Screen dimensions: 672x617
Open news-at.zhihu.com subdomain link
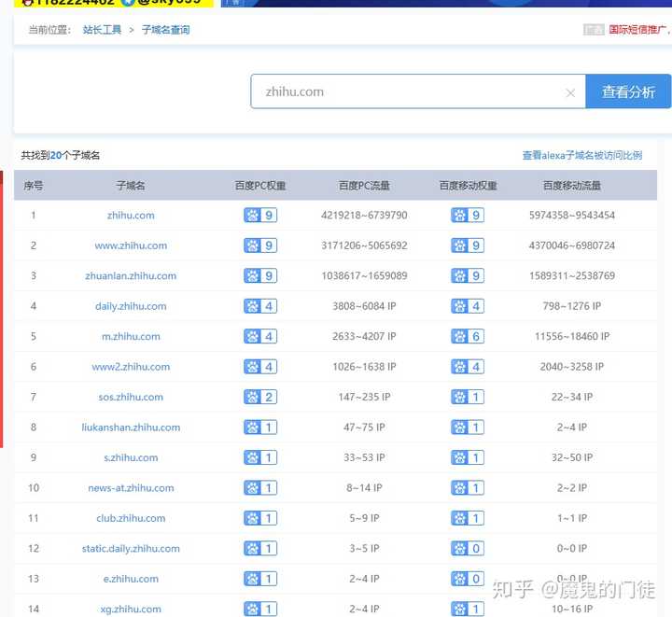pos(131,487)
